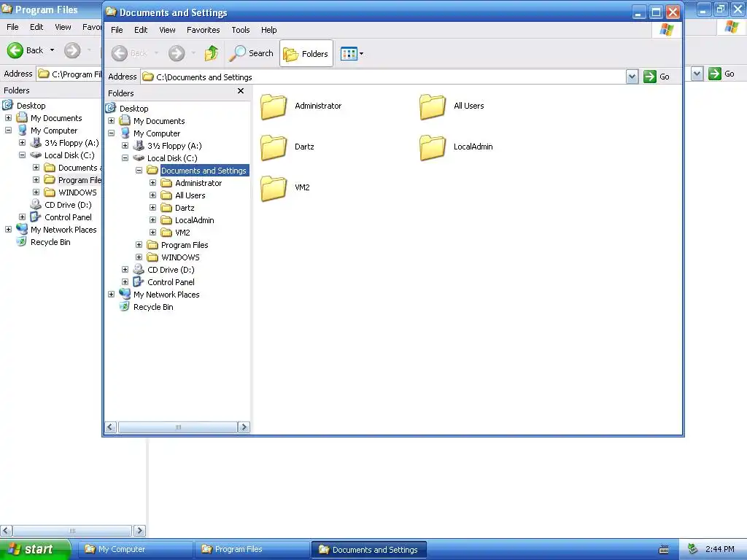Select 3½ Floppy (A:) in front window tree
Image resolution: width=747 pixels, height=560 pixels.
coord(174,146)
